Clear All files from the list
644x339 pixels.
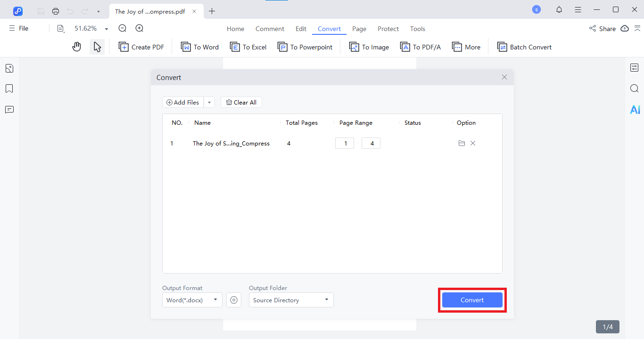(241, 102)
